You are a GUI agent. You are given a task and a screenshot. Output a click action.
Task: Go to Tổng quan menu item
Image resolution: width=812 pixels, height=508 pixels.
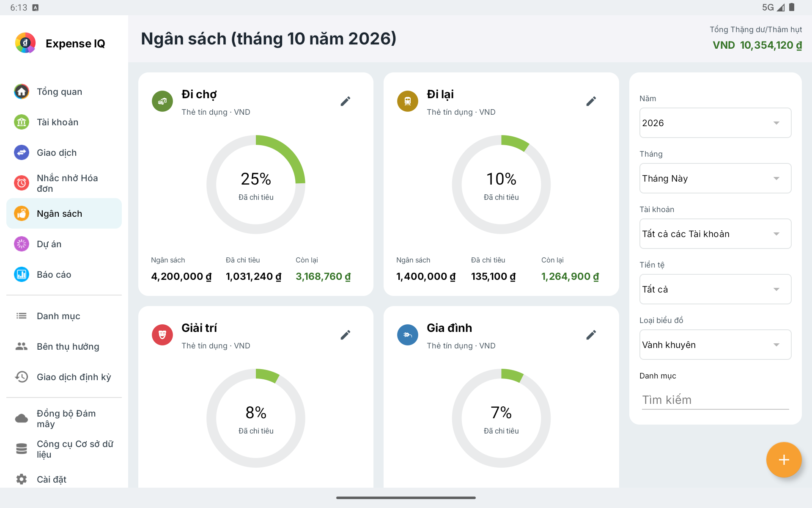point(64,91)
